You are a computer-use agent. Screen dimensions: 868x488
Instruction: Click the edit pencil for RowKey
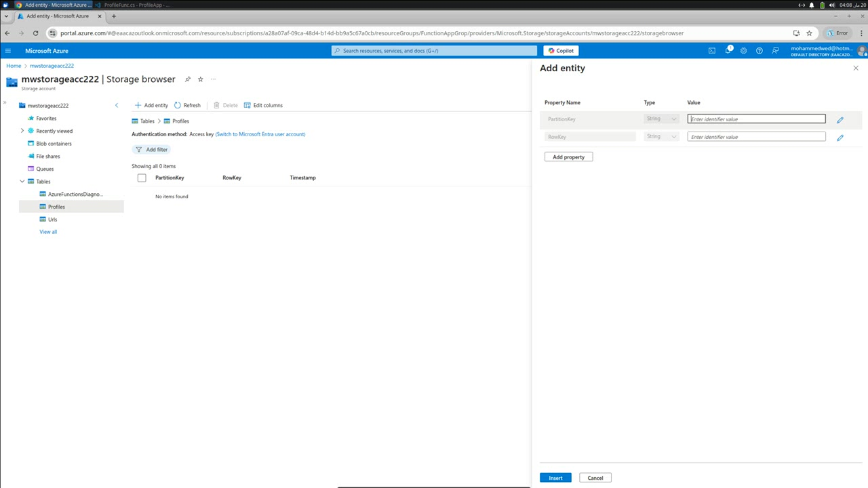840,138
